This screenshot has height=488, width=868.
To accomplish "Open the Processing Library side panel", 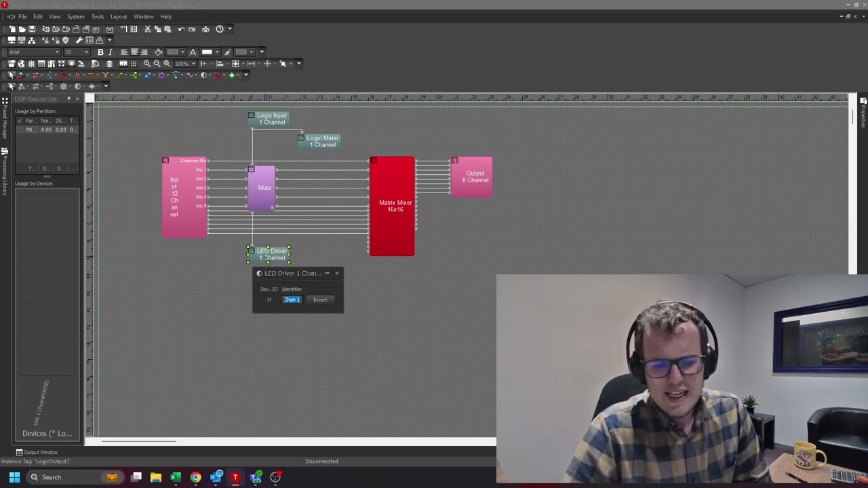I will [x=4, y=171].
